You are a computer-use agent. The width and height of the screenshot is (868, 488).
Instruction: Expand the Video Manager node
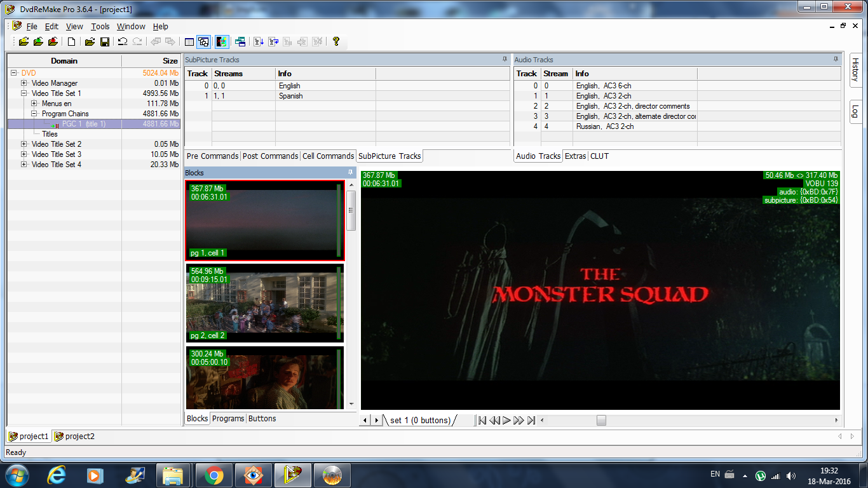(x=24, y=83)
